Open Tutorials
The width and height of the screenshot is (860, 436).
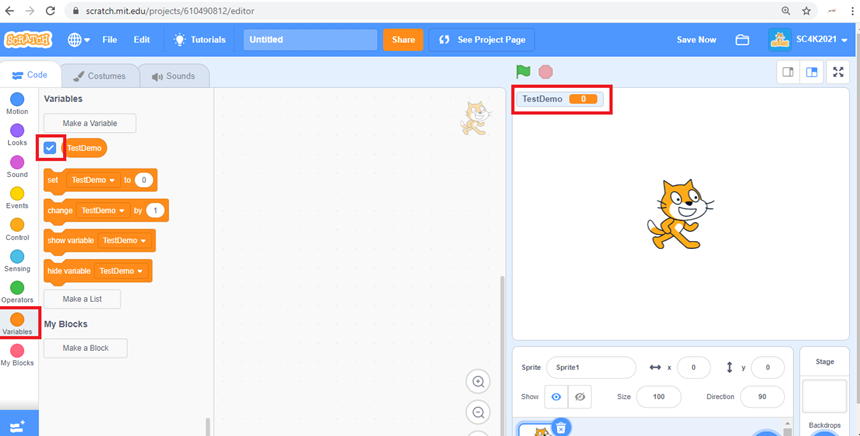click(200, 39)
